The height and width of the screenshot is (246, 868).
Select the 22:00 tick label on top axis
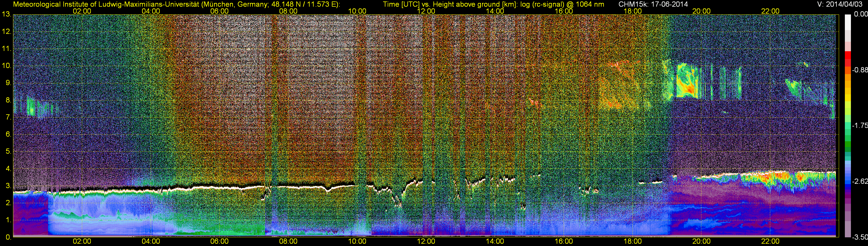[770, 11]
